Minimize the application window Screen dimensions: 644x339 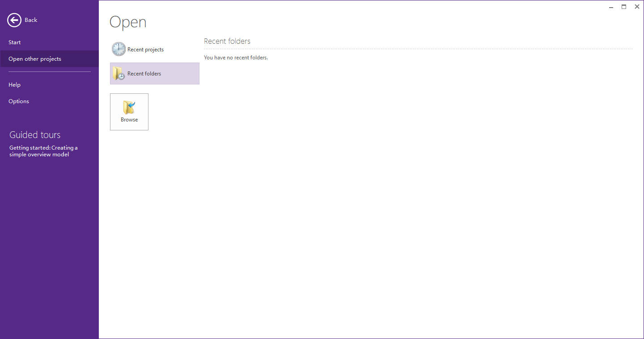611,7
